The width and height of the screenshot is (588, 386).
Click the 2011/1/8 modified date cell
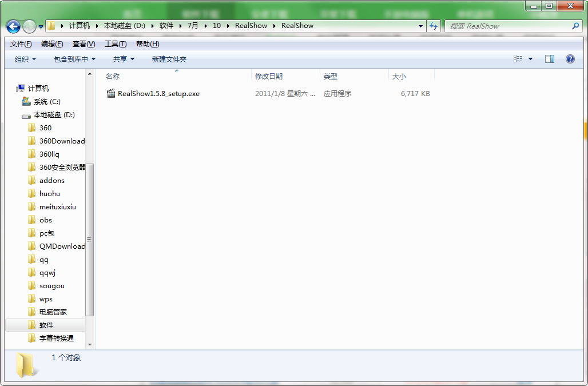point(285,94)
